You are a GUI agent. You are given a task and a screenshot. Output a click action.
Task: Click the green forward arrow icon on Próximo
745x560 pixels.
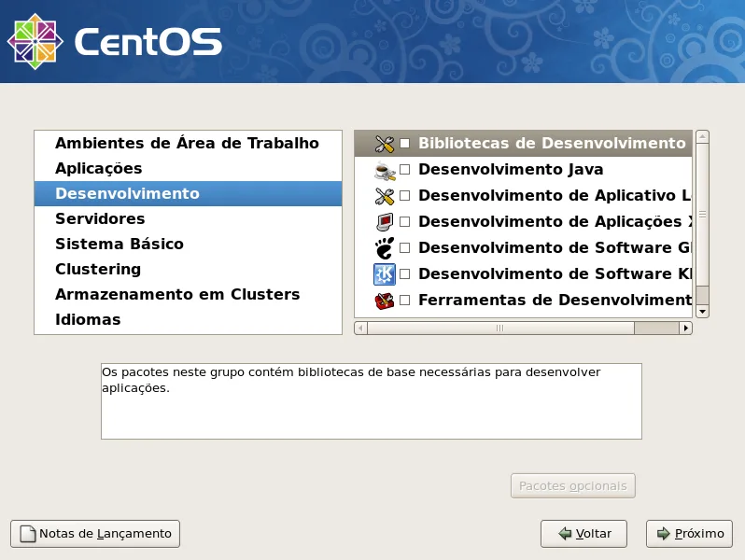coord(663,534)
